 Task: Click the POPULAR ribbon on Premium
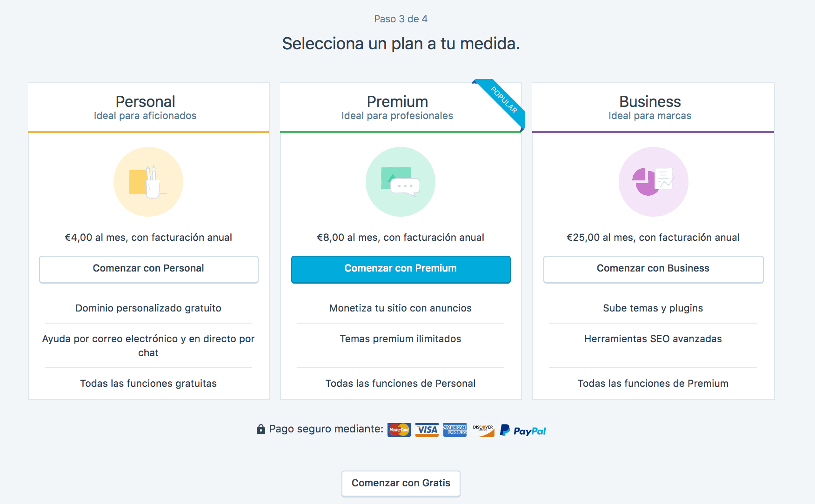(x=503, y=100)
